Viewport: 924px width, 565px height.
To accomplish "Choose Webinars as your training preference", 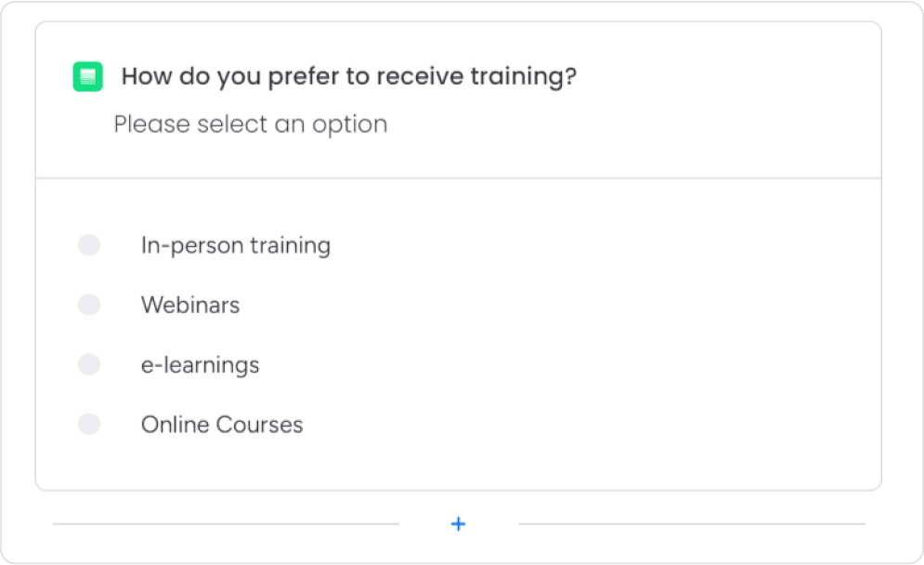I will (88, 305).
